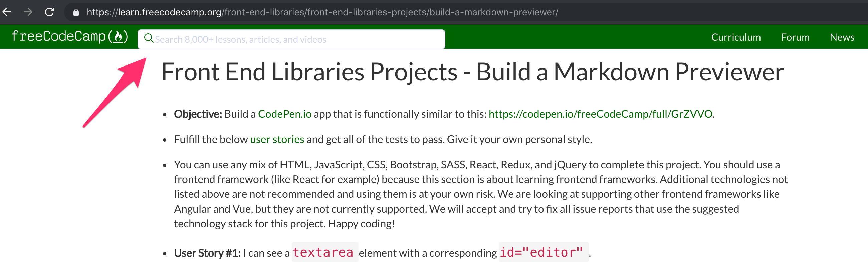This screenshot has width=868, height=264.
Task: Open the Curriculum page
Action: tap(735, 37)
